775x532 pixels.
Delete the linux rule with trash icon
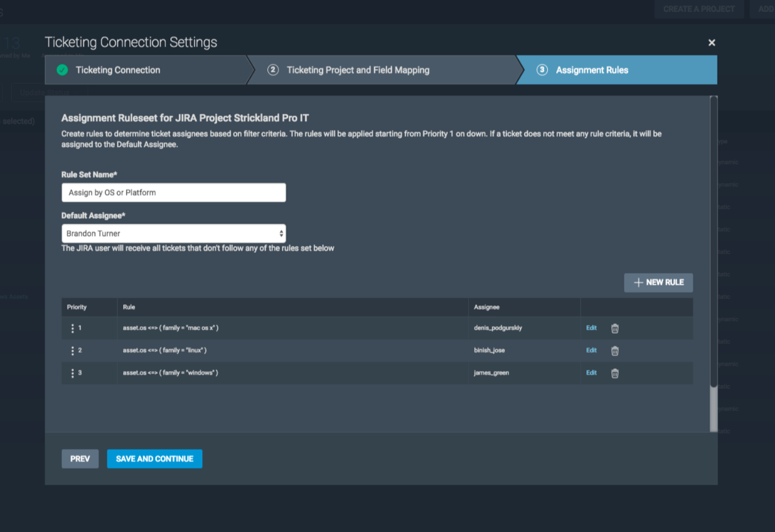pyautogui.click(x=615, y=351)
